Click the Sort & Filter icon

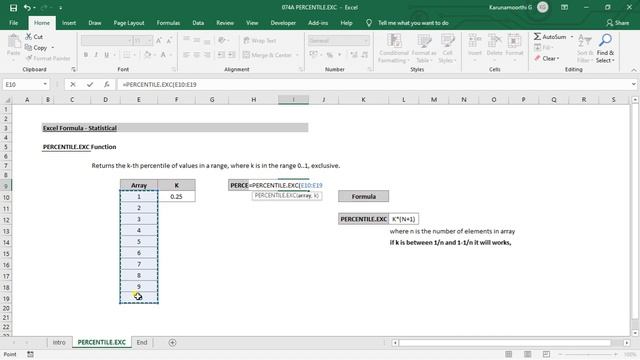click(x=585, y=49)
